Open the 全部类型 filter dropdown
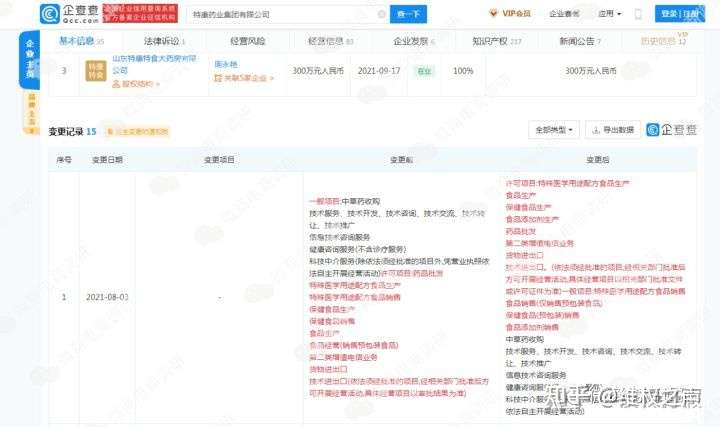 click(x=554, y=130)
